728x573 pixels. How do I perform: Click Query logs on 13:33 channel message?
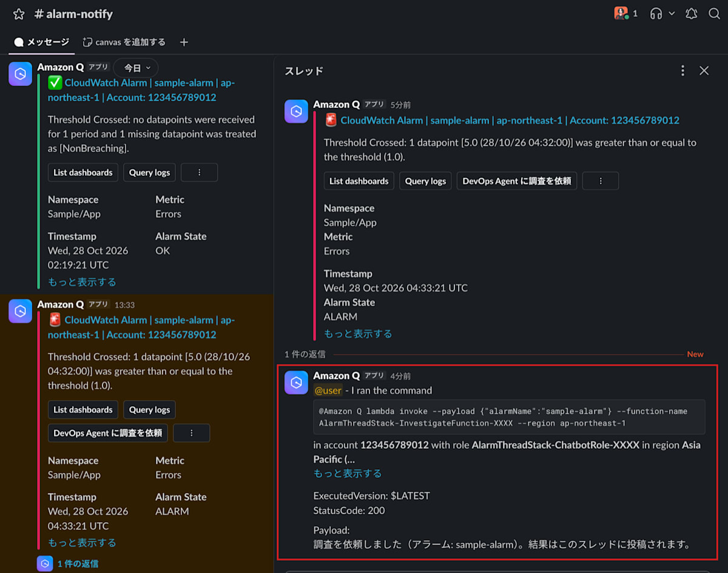149,409
